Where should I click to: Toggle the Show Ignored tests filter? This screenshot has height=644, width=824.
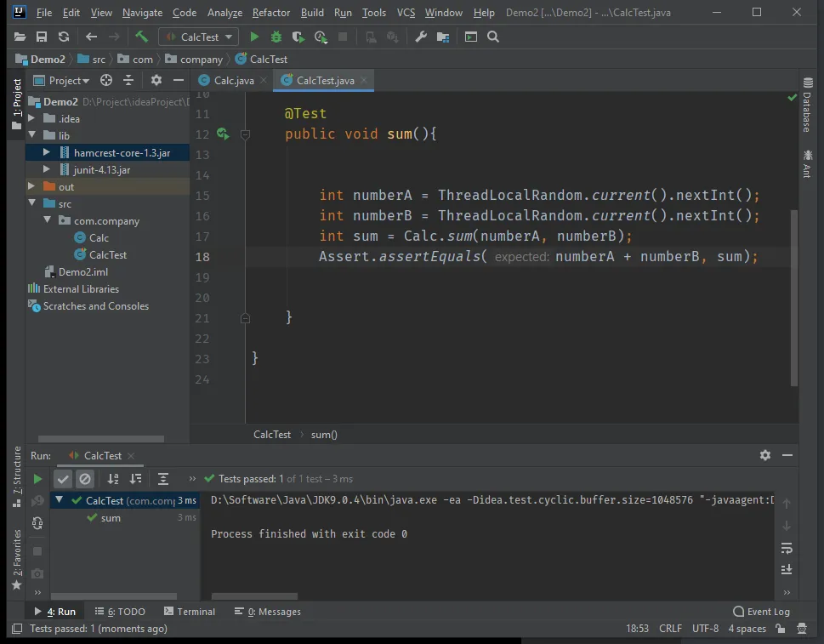pos(85,479)
